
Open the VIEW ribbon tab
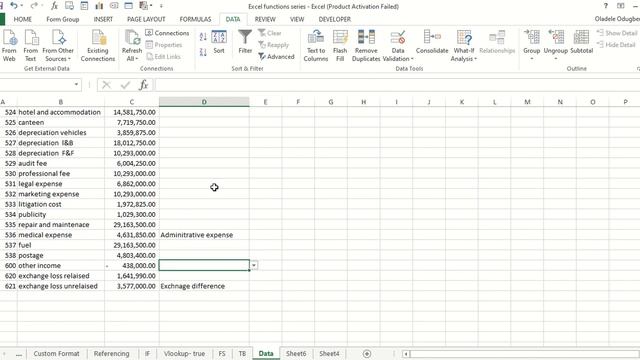[297, 19]
